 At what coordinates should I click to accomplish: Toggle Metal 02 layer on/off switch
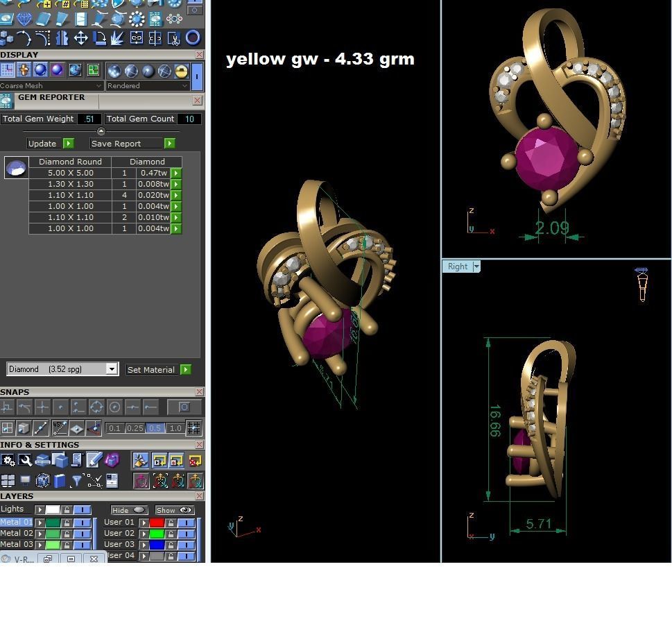(x=83, y=534)
